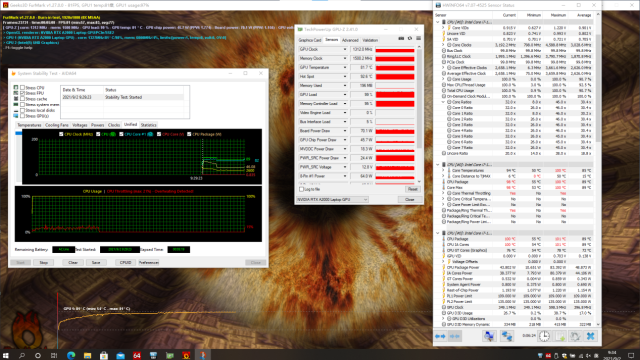
Task: Open Microsoft Store from the taskbar
Action: click(104, 356)
